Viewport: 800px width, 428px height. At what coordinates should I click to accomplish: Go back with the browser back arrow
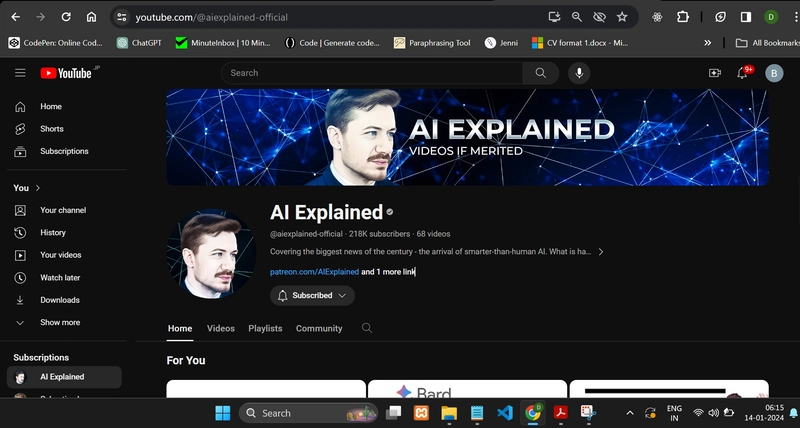(16, 17)
